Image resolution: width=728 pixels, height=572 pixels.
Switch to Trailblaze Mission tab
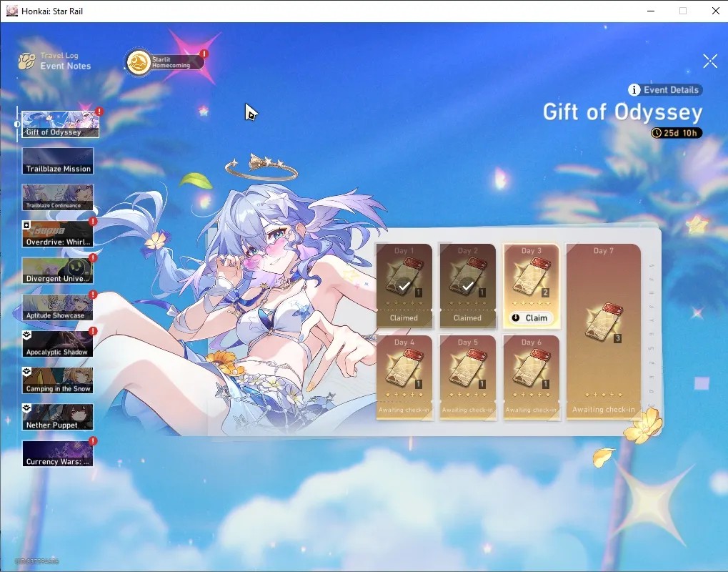(58, 161)
